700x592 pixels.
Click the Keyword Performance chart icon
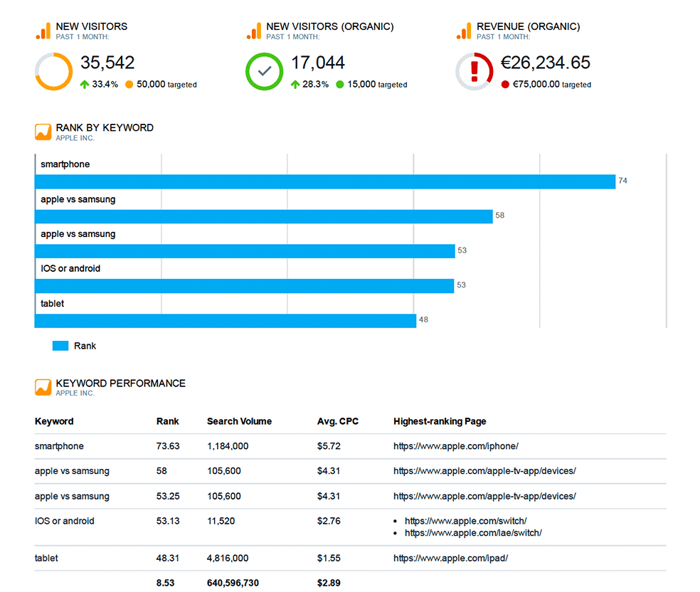[x=43, y=387]
